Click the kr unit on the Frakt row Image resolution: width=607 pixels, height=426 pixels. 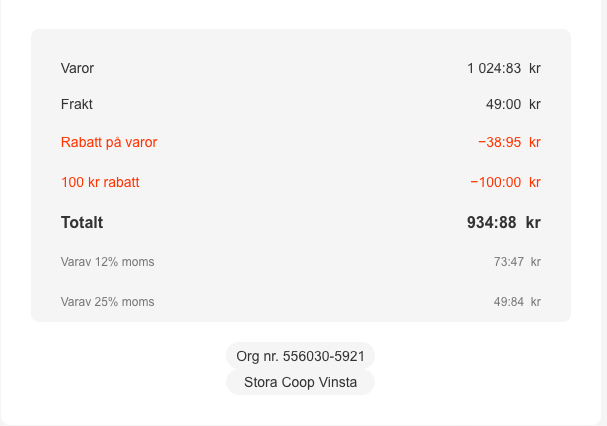tap(535, 104)
